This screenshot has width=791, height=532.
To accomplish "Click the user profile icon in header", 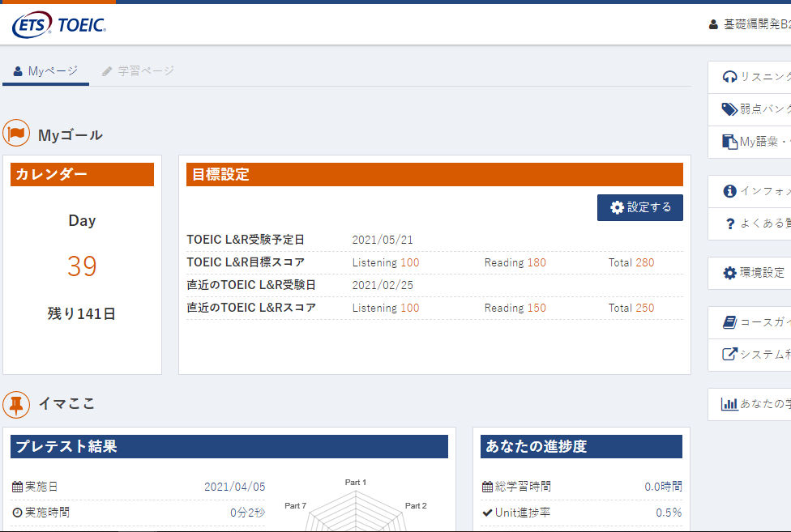I will pos(713,24).
